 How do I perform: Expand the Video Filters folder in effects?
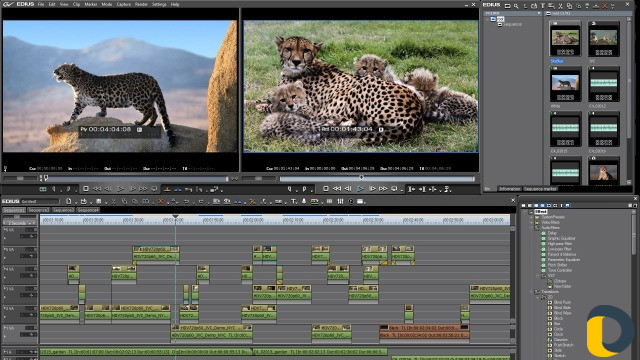coord(531,222)
